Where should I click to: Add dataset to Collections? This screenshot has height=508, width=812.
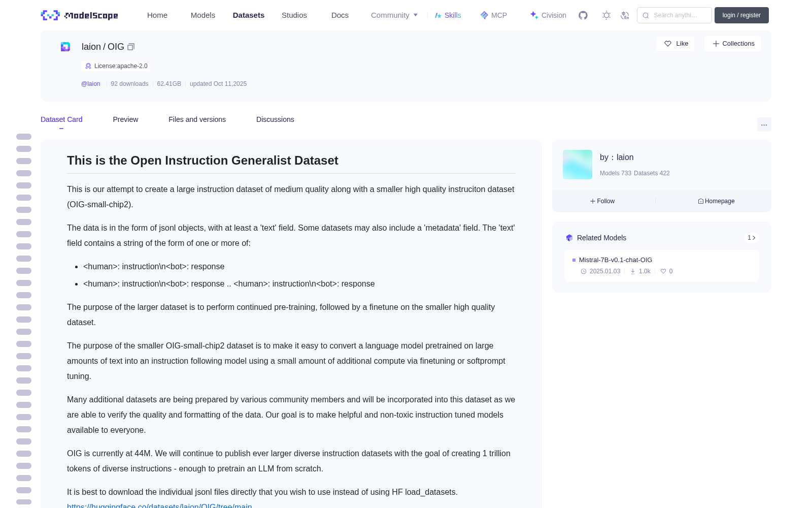tap(733, 44)
